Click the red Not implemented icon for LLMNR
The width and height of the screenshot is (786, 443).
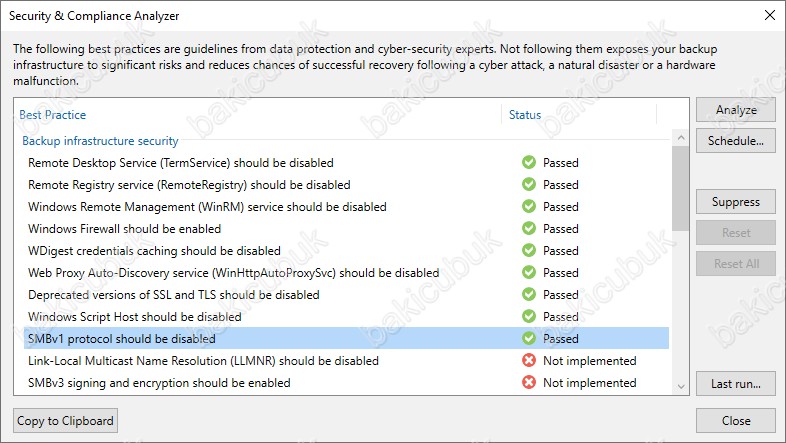[x=528, y=361]
